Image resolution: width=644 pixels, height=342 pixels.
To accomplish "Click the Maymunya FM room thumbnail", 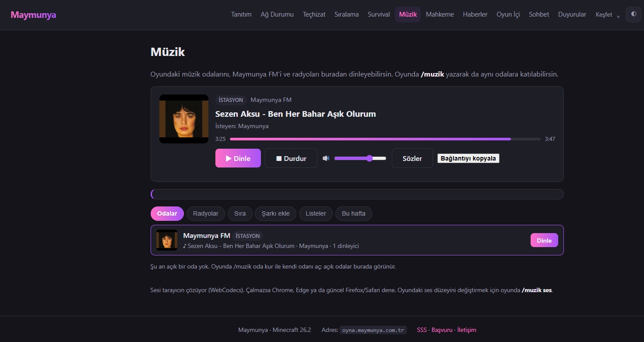I will [x=167, y=240].
